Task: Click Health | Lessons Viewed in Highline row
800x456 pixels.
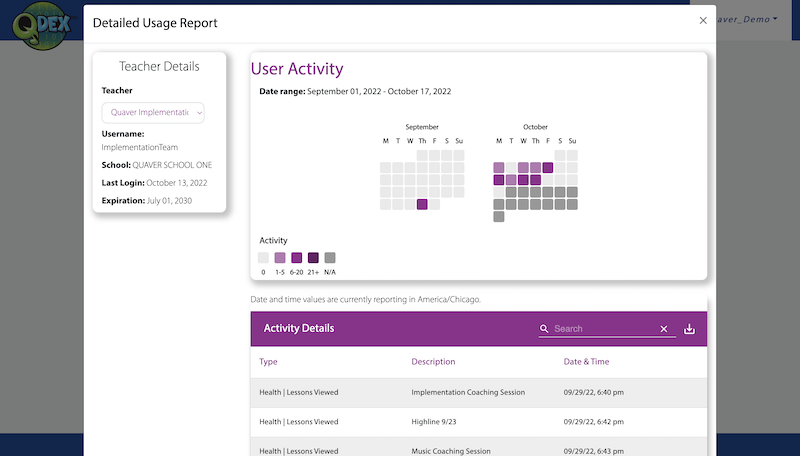Action: tap(298, 422)
